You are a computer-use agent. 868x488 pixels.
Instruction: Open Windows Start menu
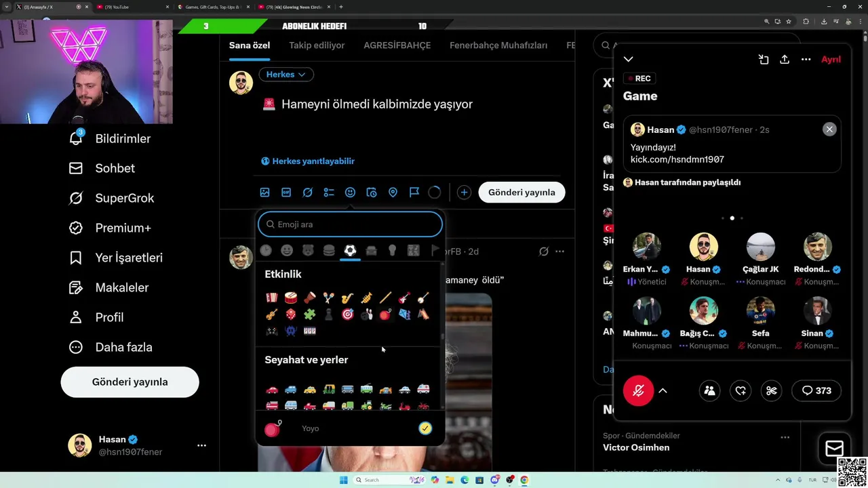click(x=343, y=480)
